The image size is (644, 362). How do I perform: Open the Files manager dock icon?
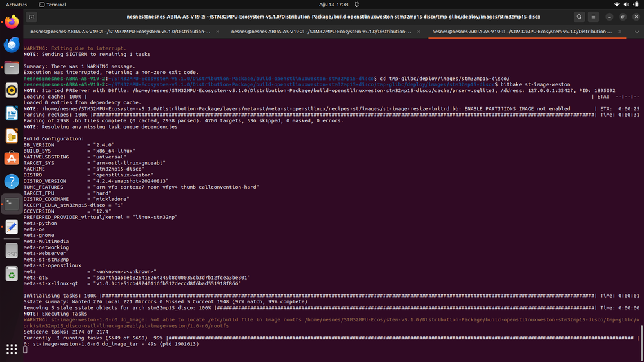pos(12,67)
